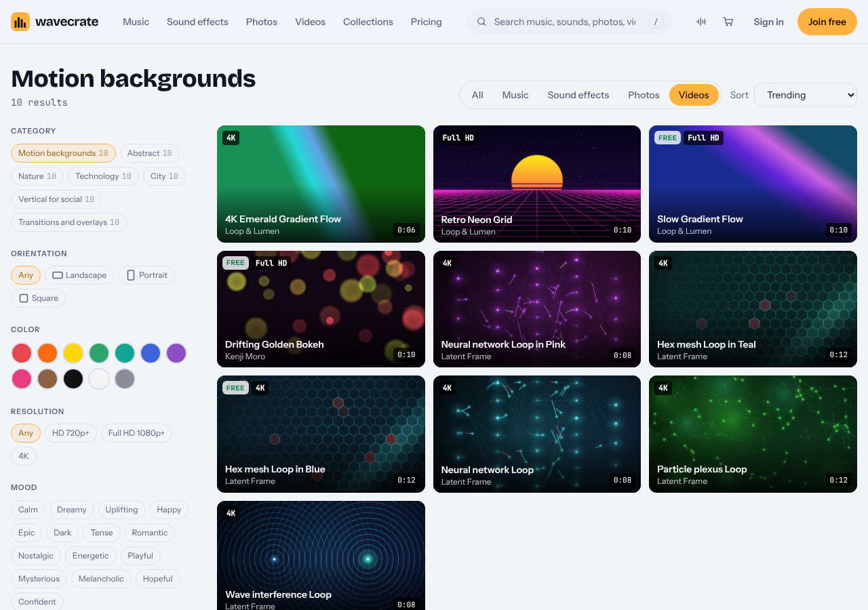Screen dimensions: 868x610
Task: Go to Sound effects in top navigation
Action: coord(197,22)
